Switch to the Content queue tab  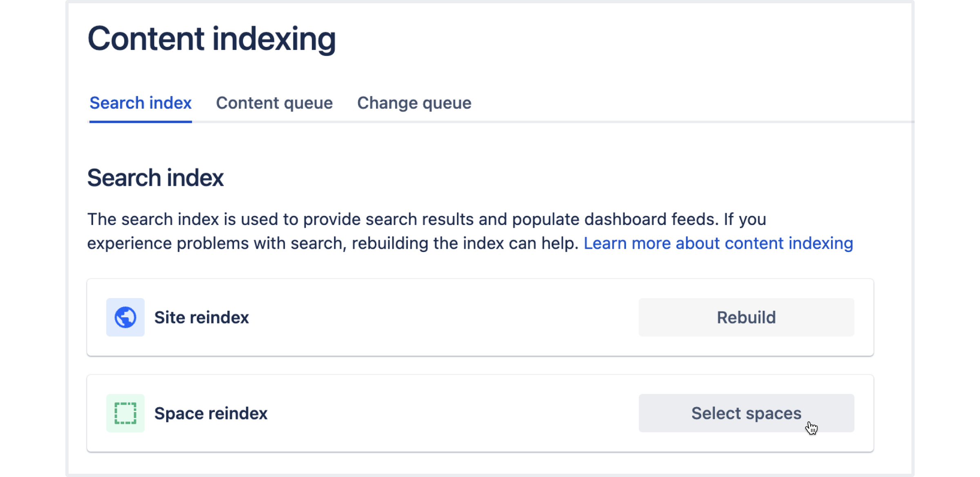point(274,103)
